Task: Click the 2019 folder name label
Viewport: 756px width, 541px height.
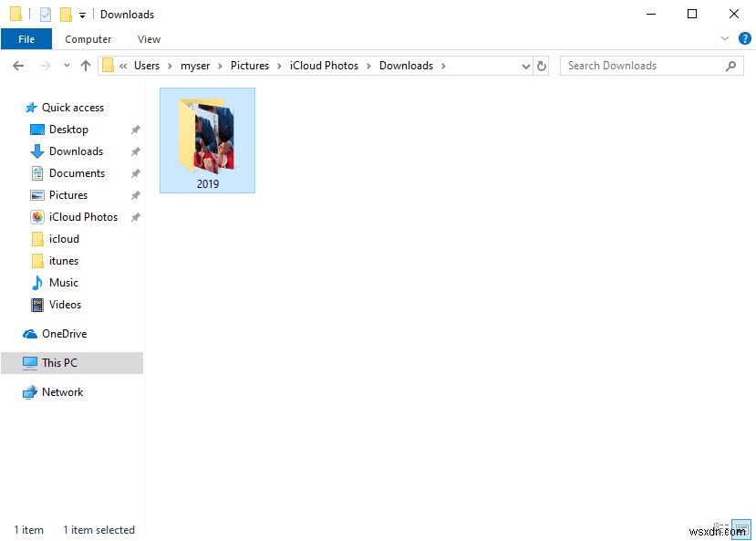Action: point(208,183)
